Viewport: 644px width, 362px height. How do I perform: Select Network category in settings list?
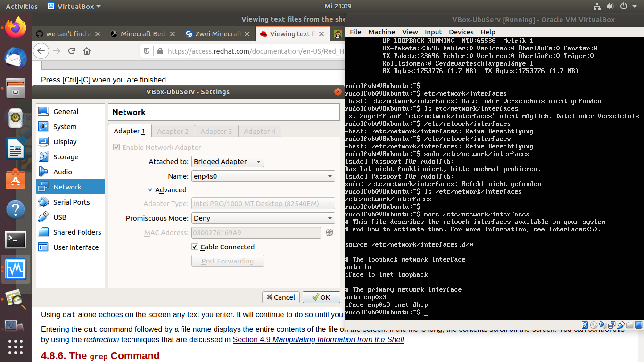tap(70, 187)
